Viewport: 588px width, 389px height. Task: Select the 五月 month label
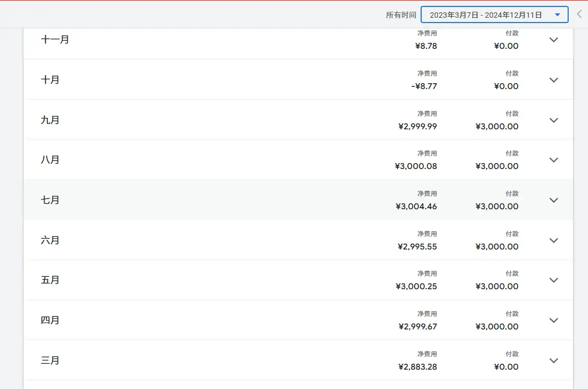pyautogui.click(x=50, y=280)
